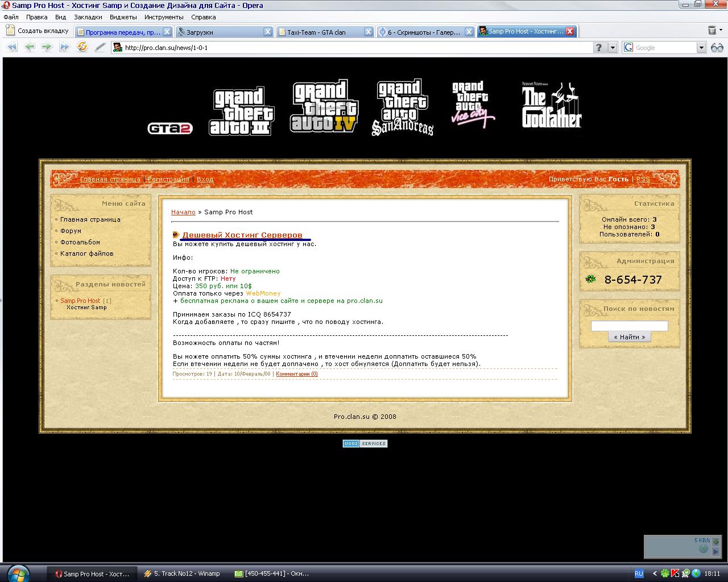The height and width of the screenshot is (582, 728).
Task: Close the 'Taxi-Team - GTA clan' tab
Action: pyautogui.click(x=369, y=32)
